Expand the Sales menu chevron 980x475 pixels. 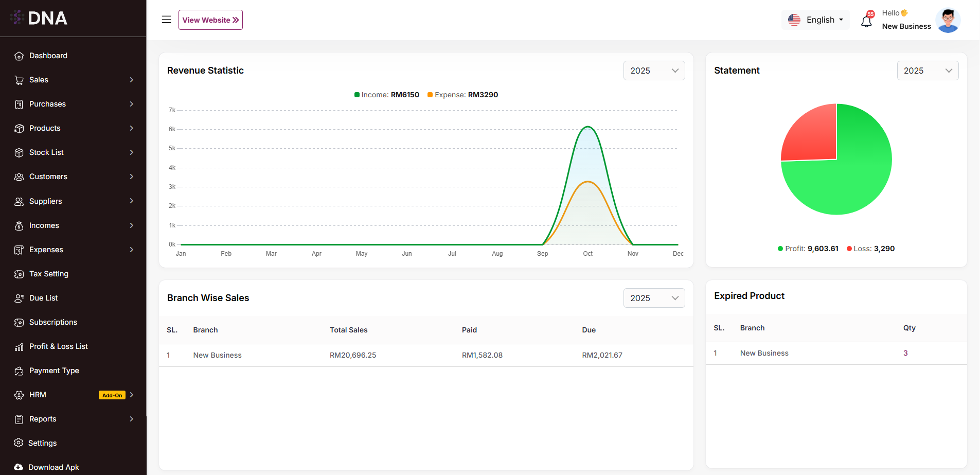(132, 80)
